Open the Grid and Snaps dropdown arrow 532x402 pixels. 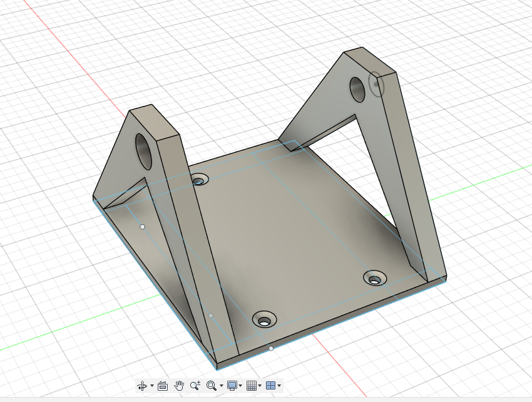click(x=260, y=386)
